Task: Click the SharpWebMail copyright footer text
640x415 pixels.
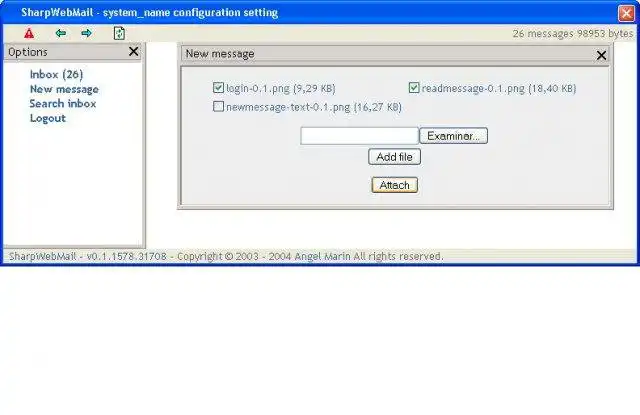Action: pyautogui.click(x=226, y=256)
